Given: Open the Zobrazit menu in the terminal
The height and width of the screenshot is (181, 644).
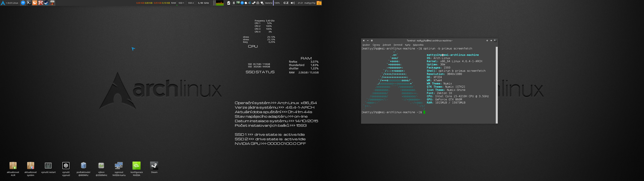Looking at the screenshot, I should pyautogui.click(x=387, y=45).
